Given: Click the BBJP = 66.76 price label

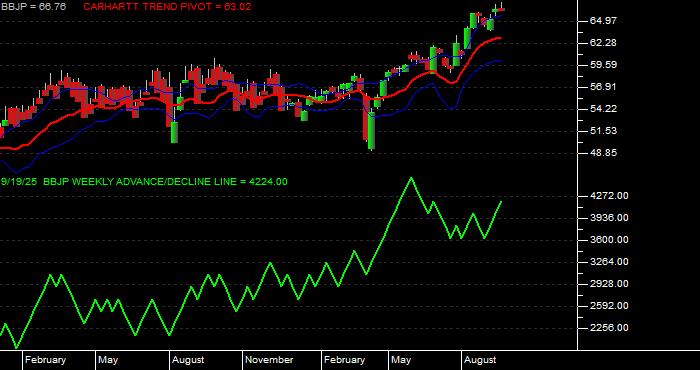Looking at the screenshot, I should point(33,7).
